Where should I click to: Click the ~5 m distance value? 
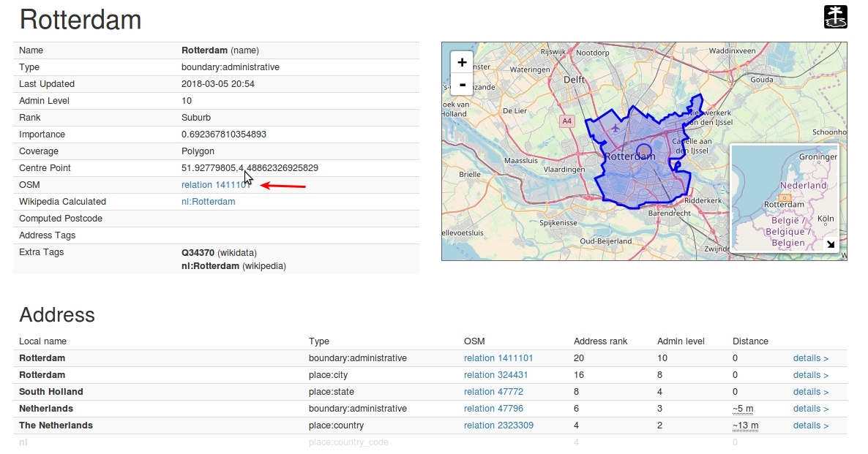[743, 408]
